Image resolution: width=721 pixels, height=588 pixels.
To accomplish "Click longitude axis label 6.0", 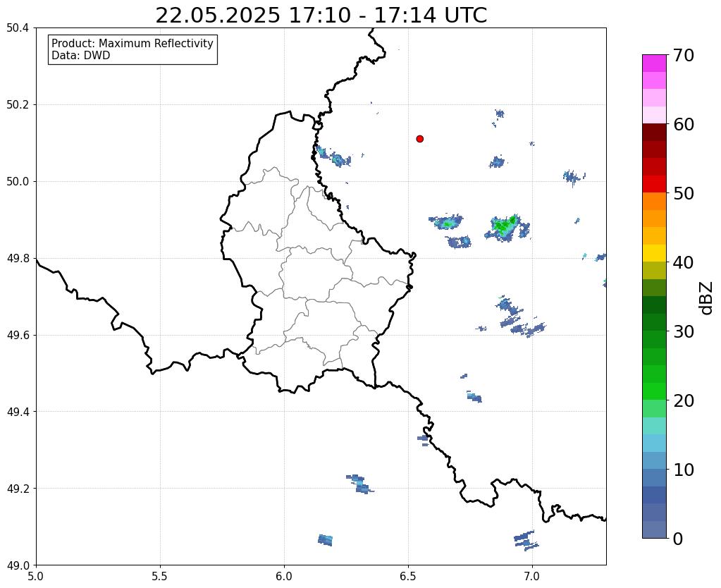I will click(284, 576).
